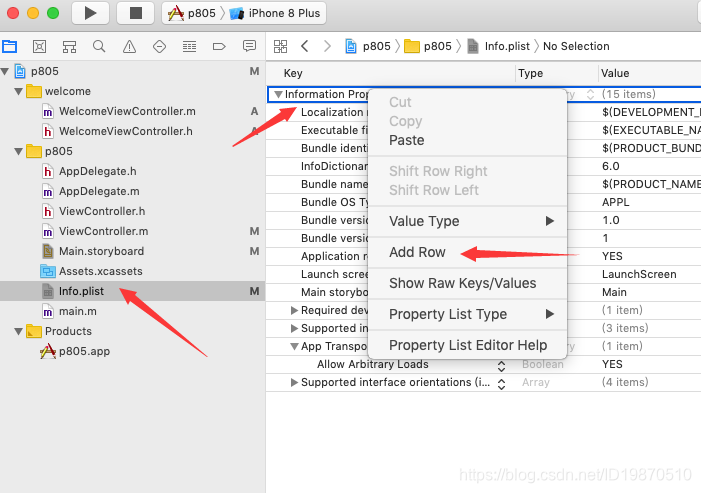Viewport: 701px width, 493px height.
Task: Open Property List Editor Help
Action: coord(467,345)
